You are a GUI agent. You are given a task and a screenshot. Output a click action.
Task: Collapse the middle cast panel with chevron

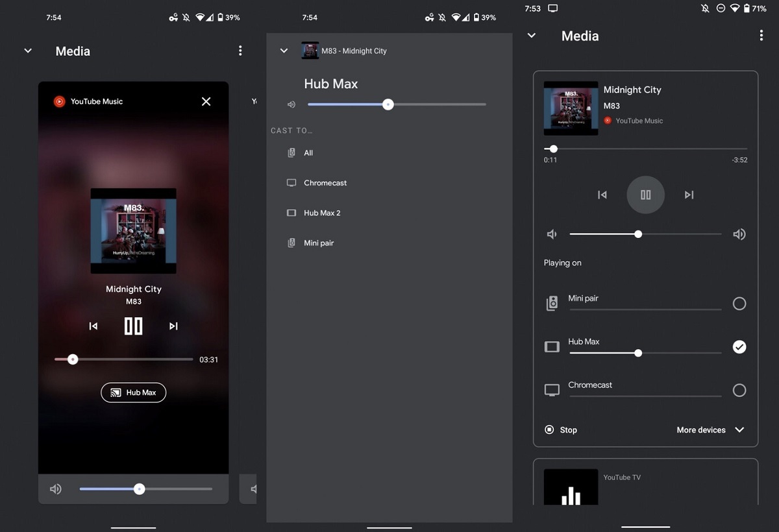pyautogui.click(x=284, y=51)
